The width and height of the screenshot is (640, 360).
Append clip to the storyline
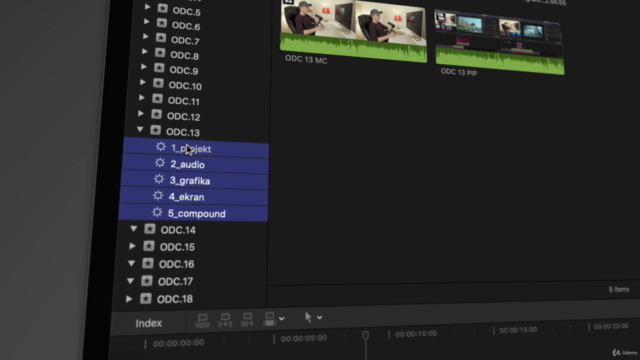coord(247,319)
